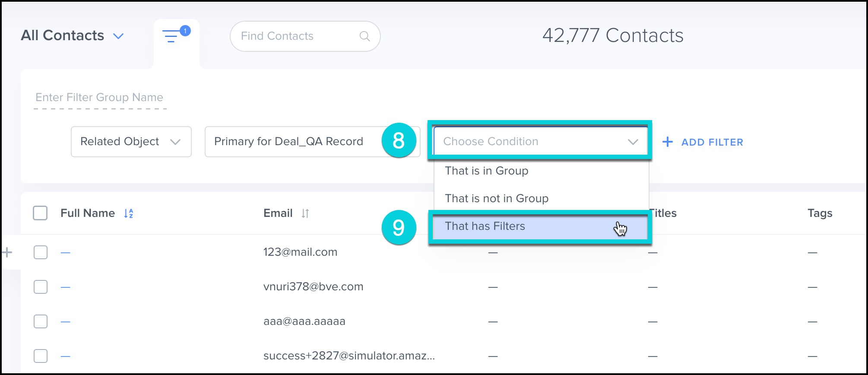Select 'That is not in Group' option
The width and height of the screenshot is (868, 375).
(x=497, y=199)
